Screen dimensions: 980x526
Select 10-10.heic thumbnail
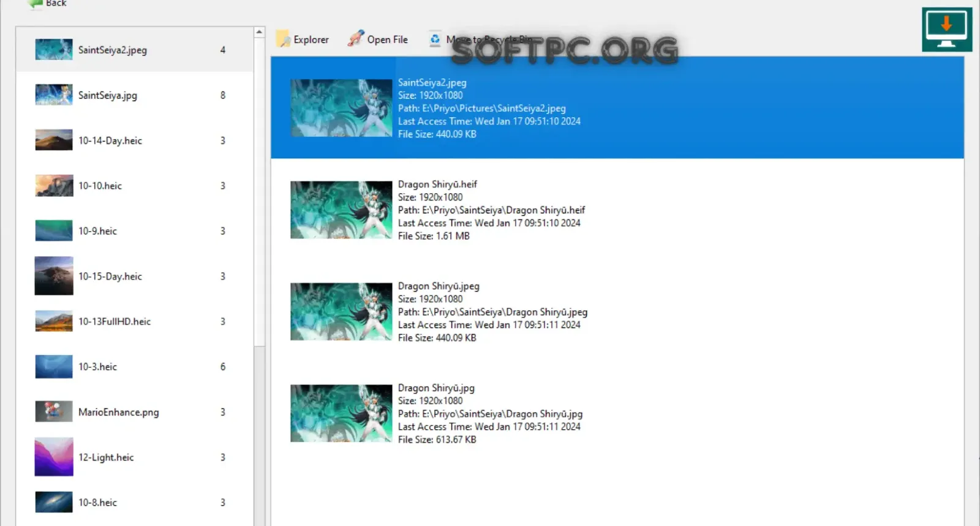(54, 186)
